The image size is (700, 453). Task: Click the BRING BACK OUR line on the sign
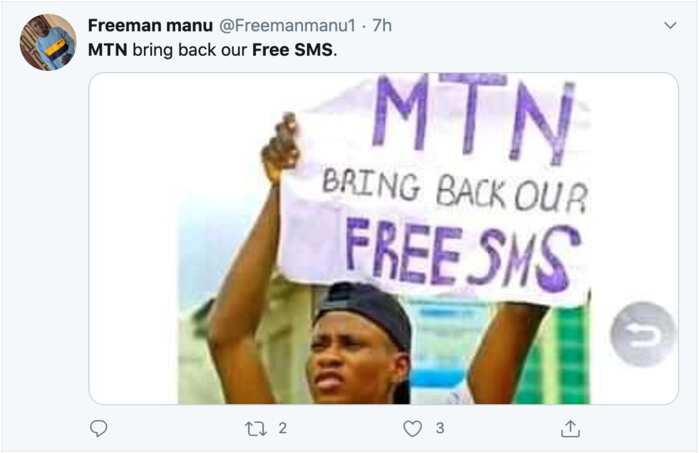click(454, 191)
